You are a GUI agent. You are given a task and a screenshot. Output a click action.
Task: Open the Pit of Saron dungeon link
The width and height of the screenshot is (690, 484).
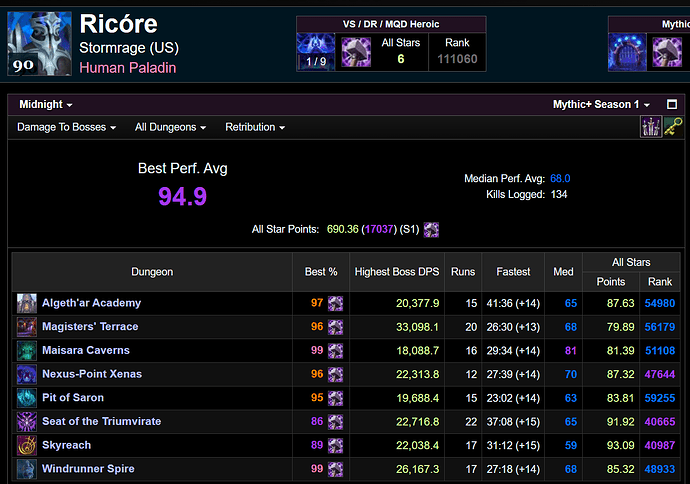(x=73, y=398)
